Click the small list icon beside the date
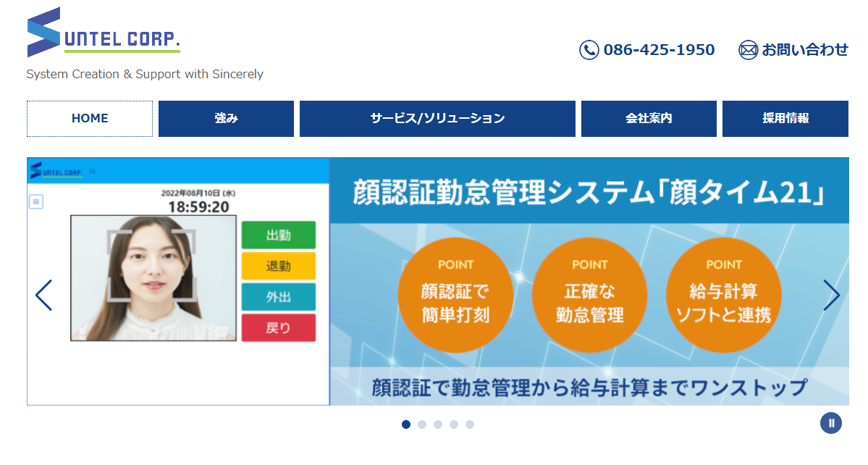Viewport: 868px width, 465px height. 36,201
